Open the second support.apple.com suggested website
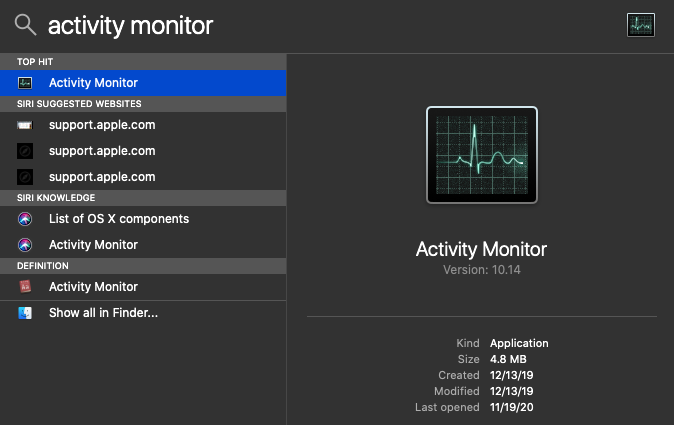 click(143, 151)
